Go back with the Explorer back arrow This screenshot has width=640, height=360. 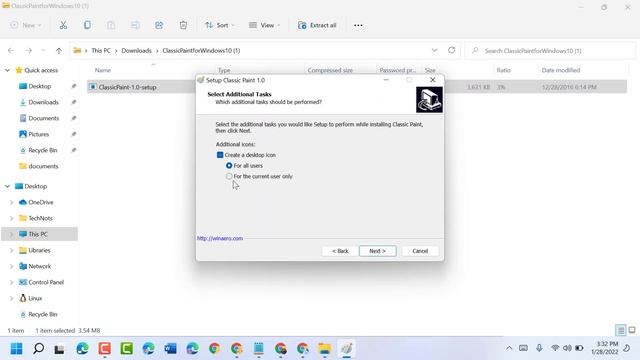(11, 51)
